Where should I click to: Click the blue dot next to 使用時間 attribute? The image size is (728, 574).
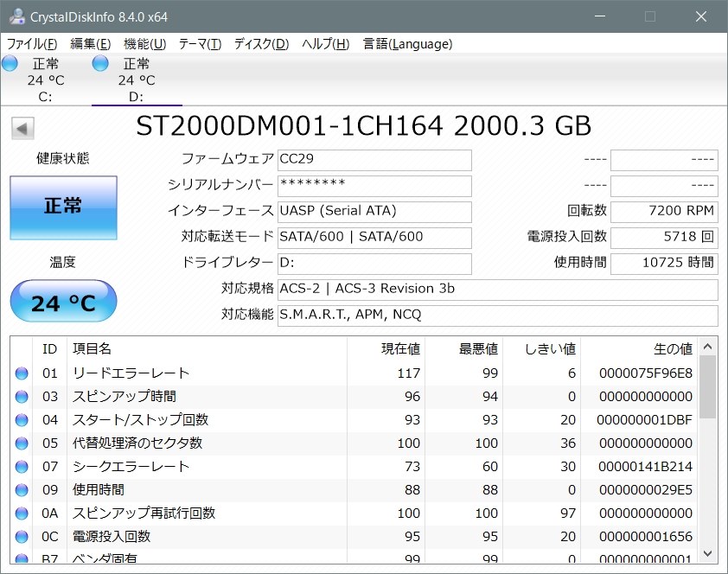point(21,489)
